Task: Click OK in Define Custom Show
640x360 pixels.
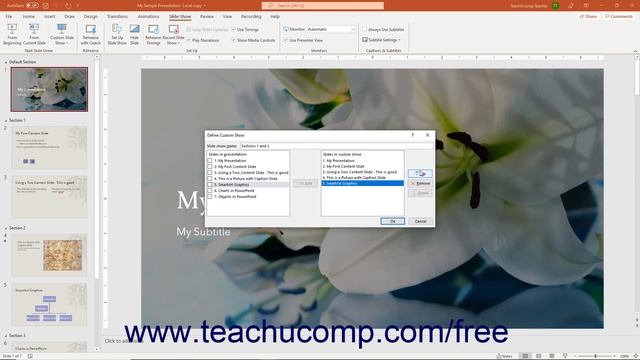Action: pyautogui.click(x=393, y=221)
